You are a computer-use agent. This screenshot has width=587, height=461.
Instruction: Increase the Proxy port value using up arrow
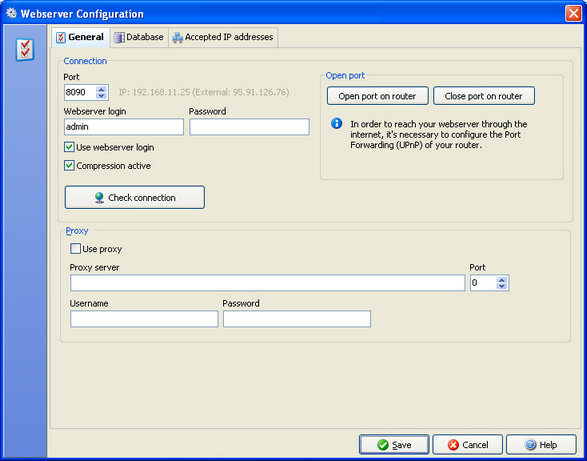502,280
